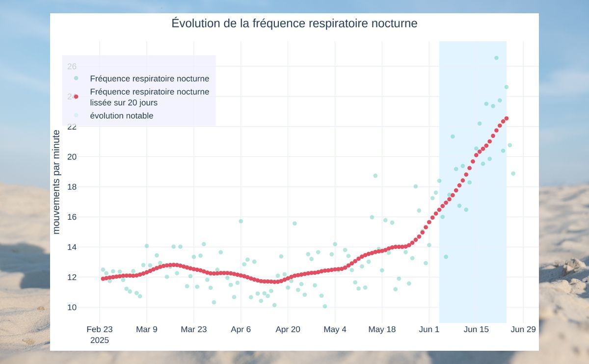Screen dimensions: 589x364
Task: Click the 'Apr 6' x-axis label
Action: click(x=241, y=330)
